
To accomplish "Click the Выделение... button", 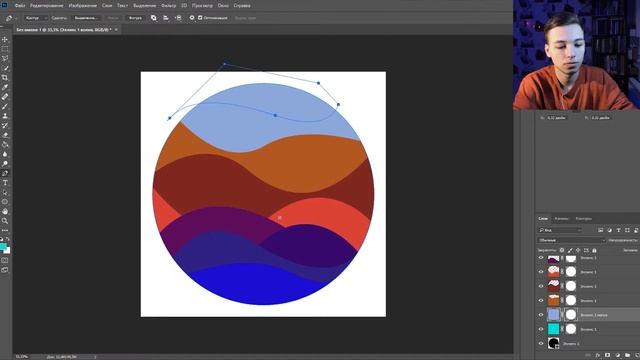I will (87, 18).
